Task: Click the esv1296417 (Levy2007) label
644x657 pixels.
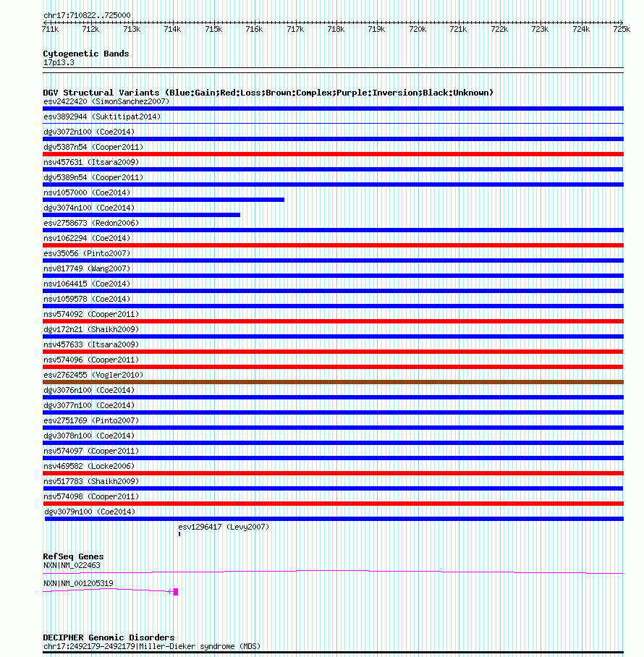Action: [224, 527]
